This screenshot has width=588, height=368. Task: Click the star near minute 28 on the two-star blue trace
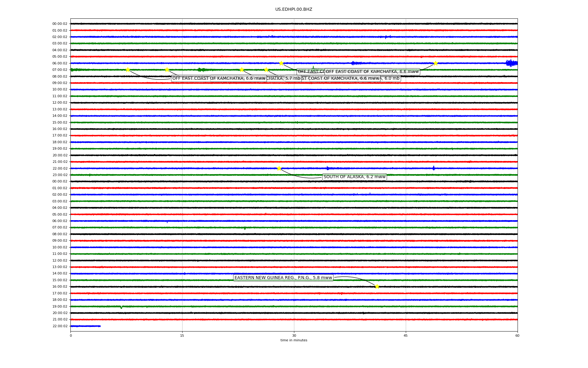pos(281,63)
